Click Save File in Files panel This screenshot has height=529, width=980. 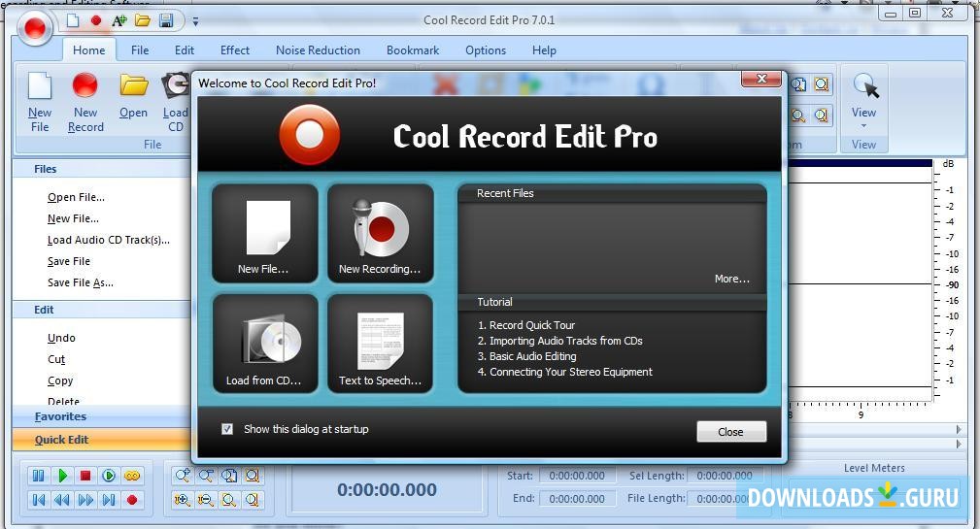pyautogui.click(x=69, y=261)
